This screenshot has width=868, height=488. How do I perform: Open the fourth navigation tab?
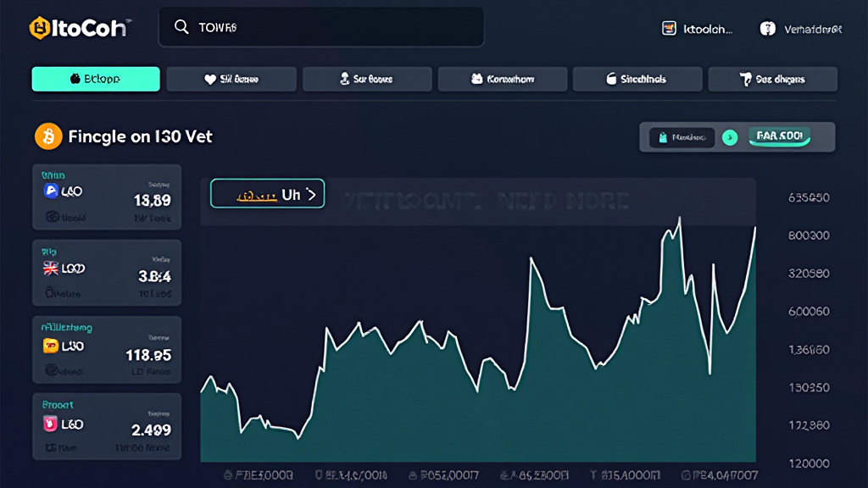point(503,79)
